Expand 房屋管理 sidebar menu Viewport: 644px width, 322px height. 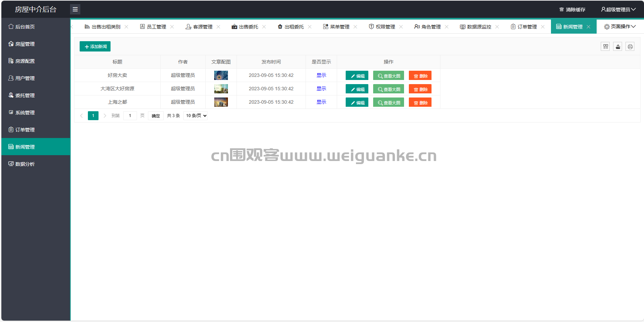pos(36,44)
